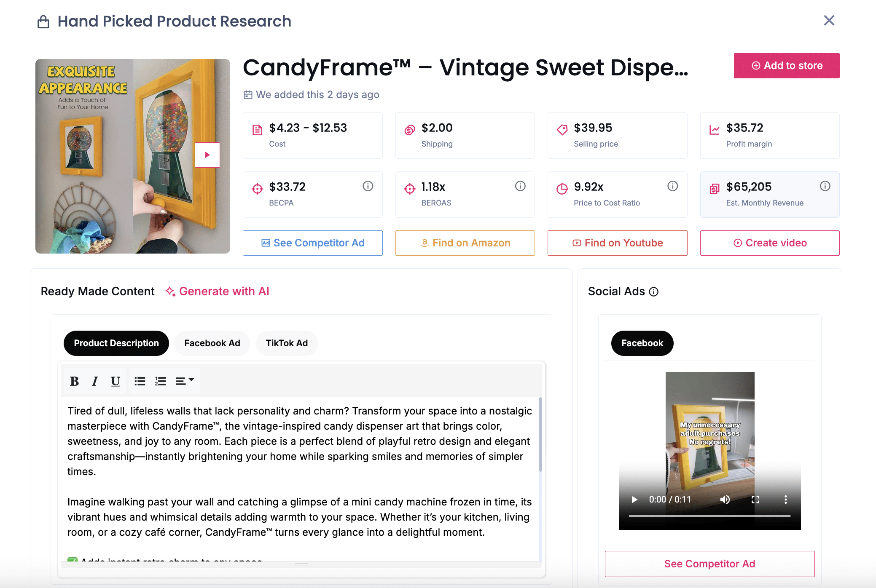Toggle italic formatting in the editor
This screenshot has height=588, width=876.
click(x=95, y=381)
